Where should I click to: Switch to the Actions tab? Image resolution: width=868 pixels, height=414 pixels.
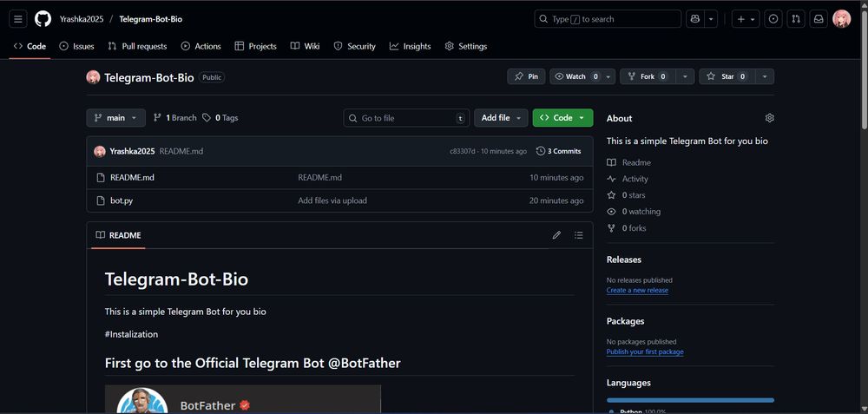[x=201, y=47]
